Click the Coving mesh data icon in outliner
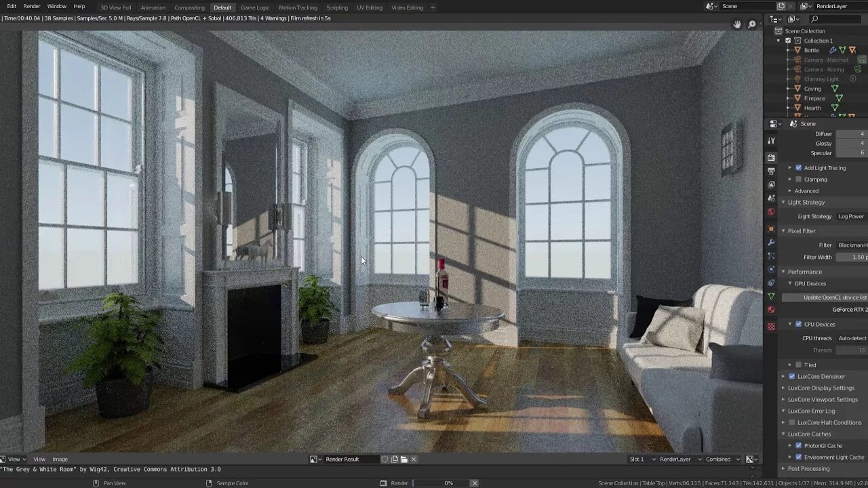The image size is (868, 488). pyautogui.click(x=835, y=89)
